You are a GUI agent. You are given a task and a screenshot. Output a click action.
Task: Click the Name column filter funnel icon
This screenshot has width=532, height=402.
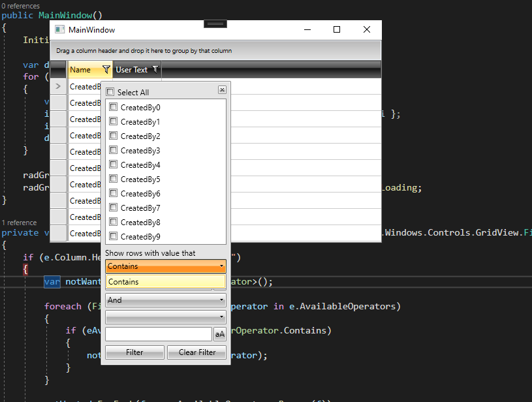(x=106, y=70)
